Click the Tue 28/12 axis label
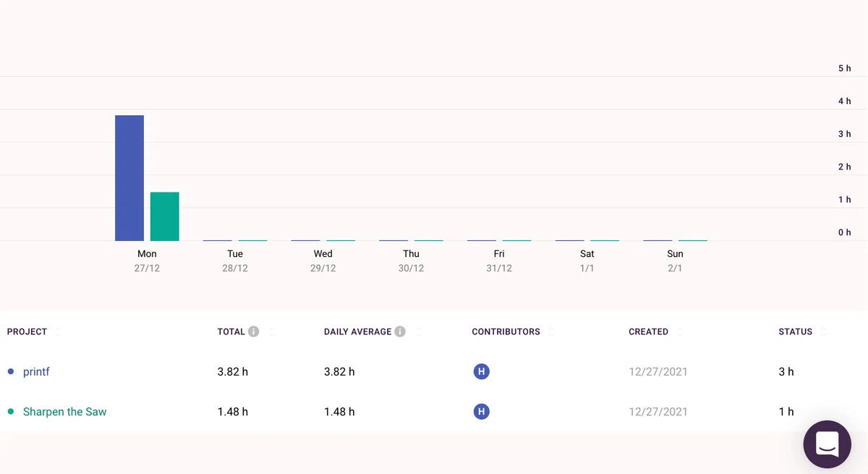The height and width of the screenshot is (474, 868). point(235,261)
